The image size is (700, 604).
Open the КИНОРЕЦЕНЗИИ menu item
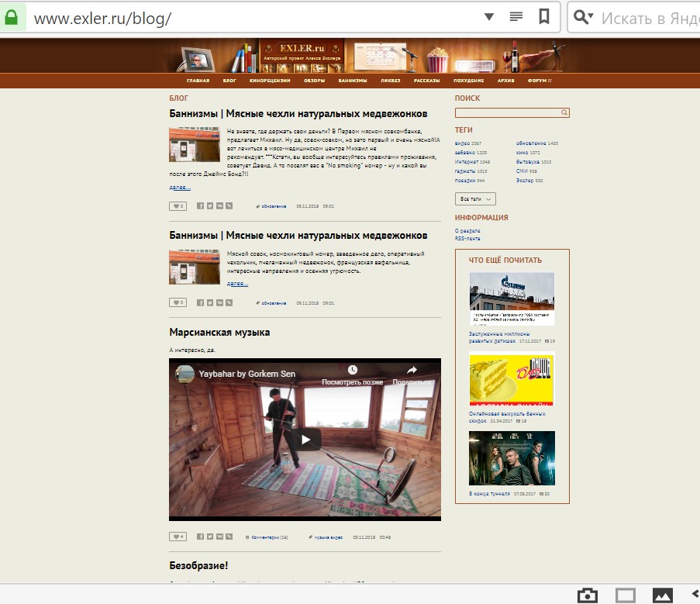(270, 81)
